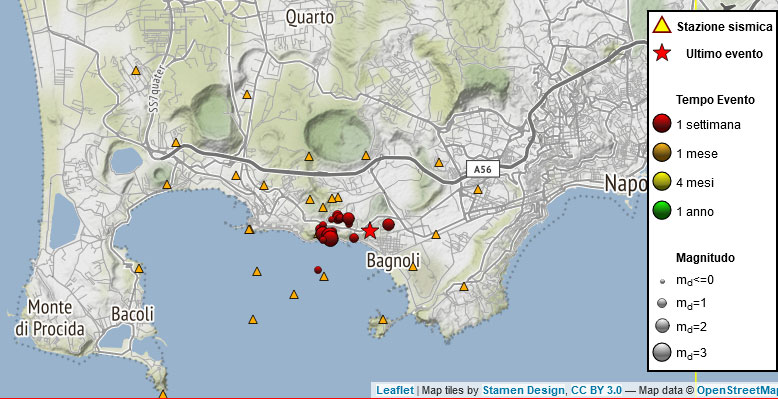This screenshot has height=399, width=778.
Task: Open the Leaflet attribution link
Action: click(x=395, y=391)
